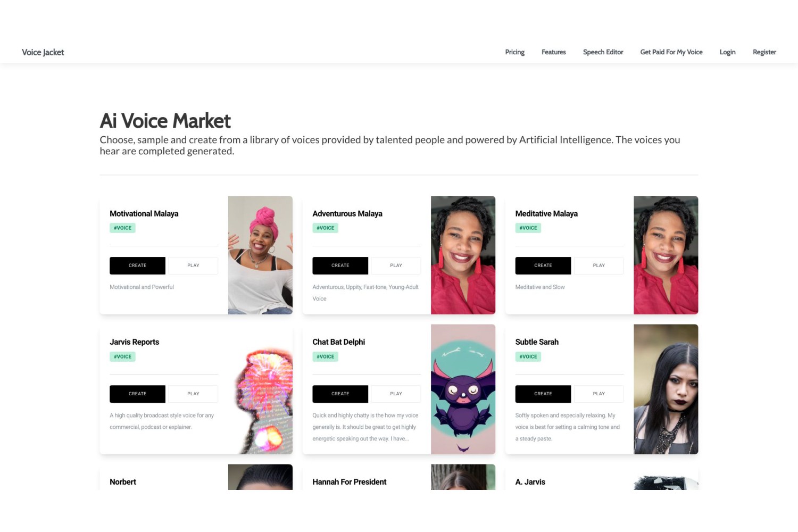This screenshot has width=798, height=532.
Task: Create with Meditative Malaya voice
Action: tap(543, 265)
